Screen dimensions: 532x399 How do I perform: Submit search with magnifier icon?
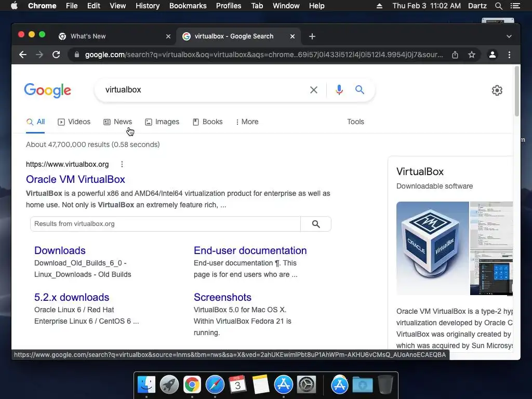coord(360,89)
